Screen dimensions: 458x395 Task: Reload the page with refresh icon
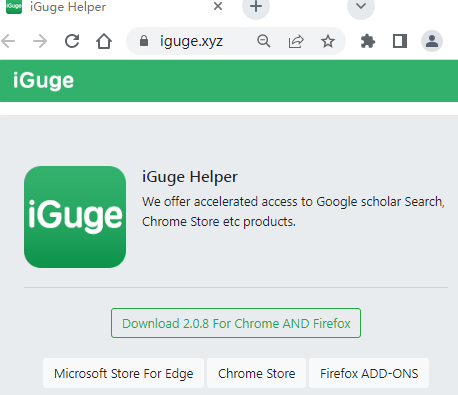pos(72,41)
